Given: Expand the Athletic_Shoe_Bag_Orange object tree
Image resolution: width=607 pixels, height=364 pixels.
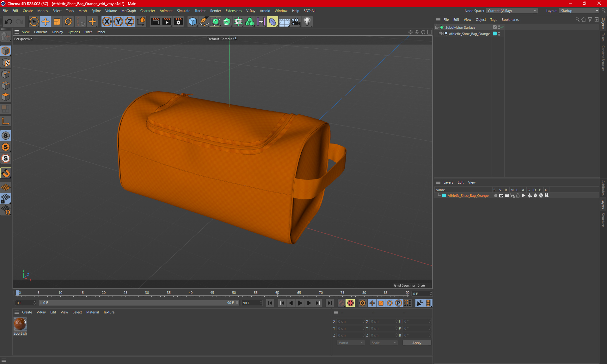Looking at the screenshot, I should (440, 34).
